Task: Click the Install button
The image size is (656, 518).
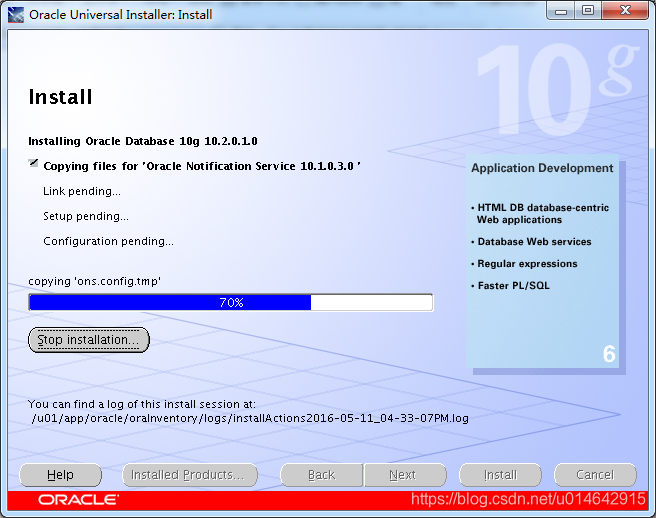Action: pyautogui.click(x=500, y=475)
